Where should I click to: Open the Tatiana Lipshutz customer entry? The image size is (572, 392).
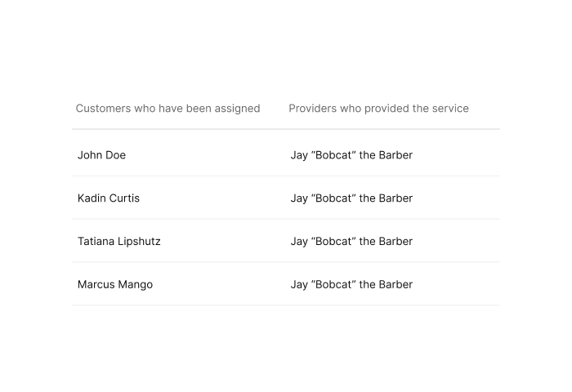(x=119, y=242)
